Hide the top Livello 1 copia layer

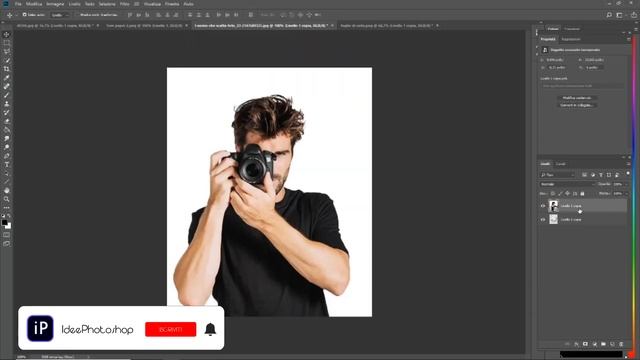coord(543,206)
